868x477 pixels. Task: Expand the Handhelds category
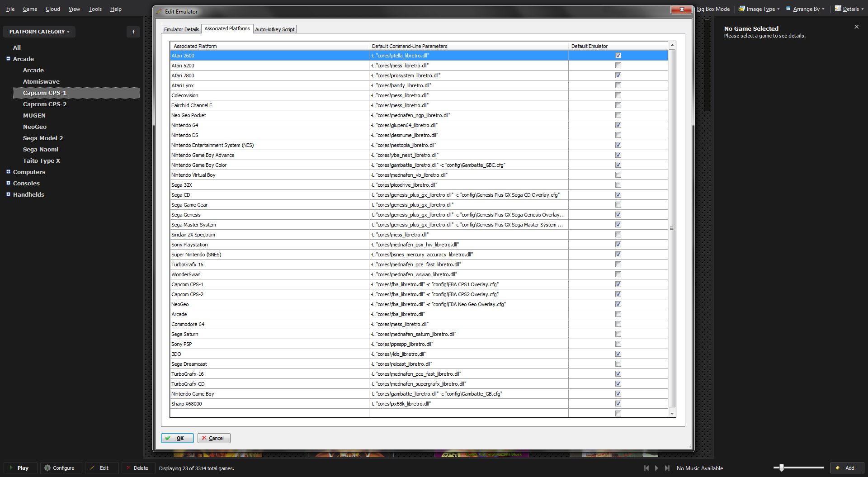coord(8,194)
